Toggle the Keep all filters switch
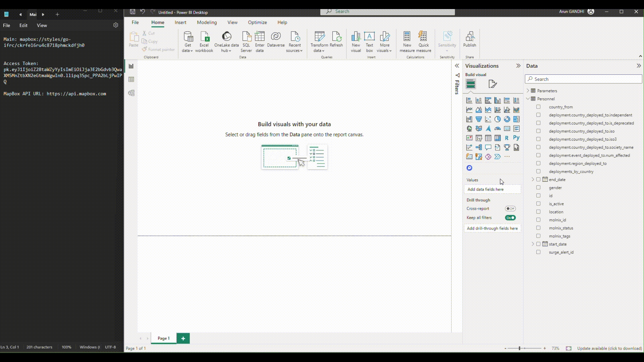 click(x=511, y=218)
